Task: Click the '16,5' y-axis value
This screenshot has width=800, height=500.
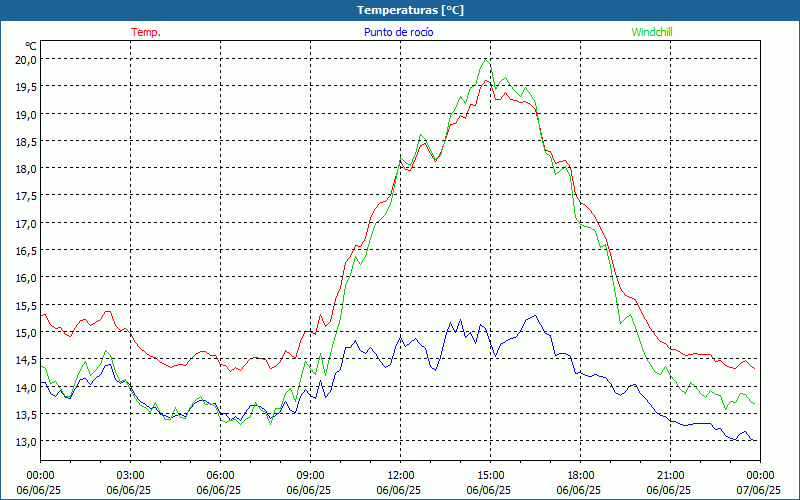Action: (x=26, y=251)
